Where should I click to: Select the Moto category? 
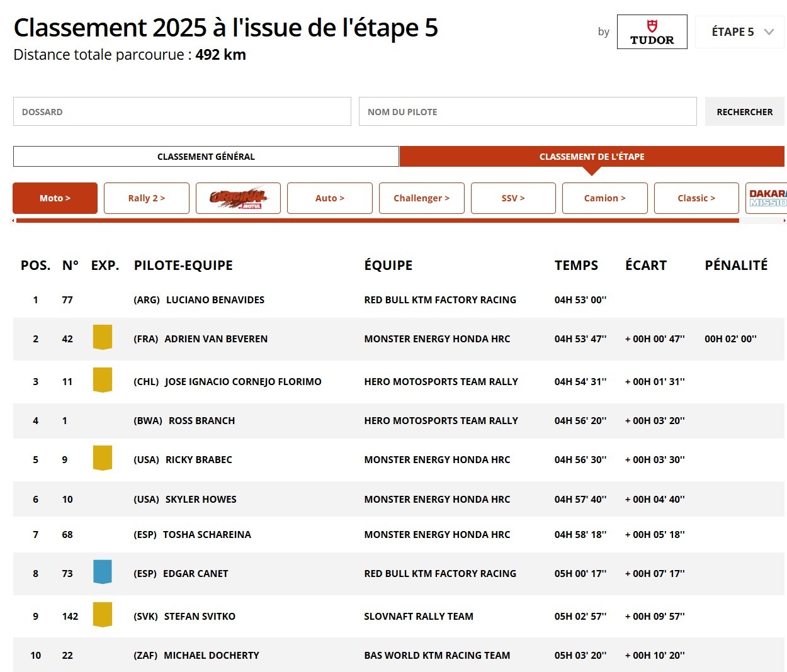[55, 198]
